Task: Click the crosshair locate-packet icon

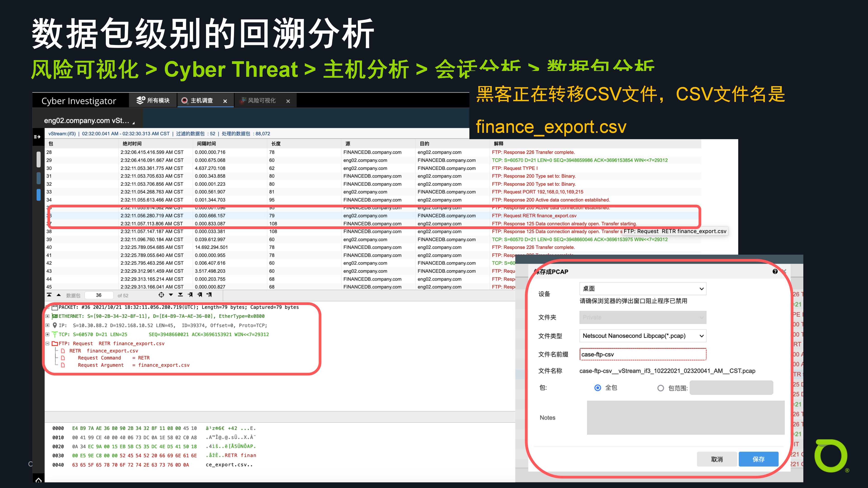Action: (161, 295)
